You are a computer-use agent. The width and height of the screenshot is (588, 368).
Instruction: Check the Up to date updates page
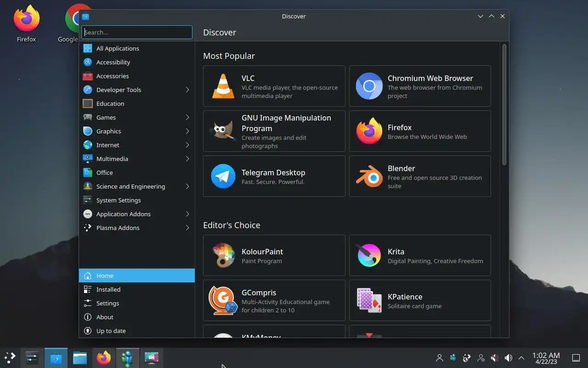(x=137, y=331)
